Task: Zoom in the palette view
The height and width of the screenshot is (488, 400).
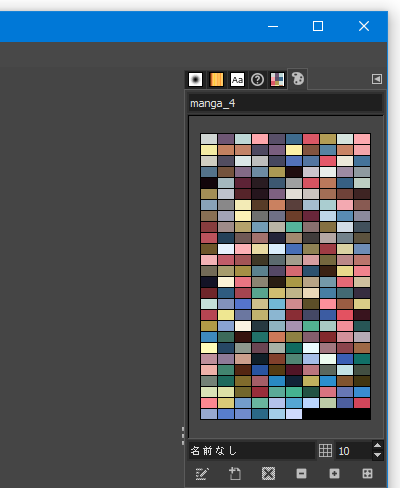Action: coord(334,474)
